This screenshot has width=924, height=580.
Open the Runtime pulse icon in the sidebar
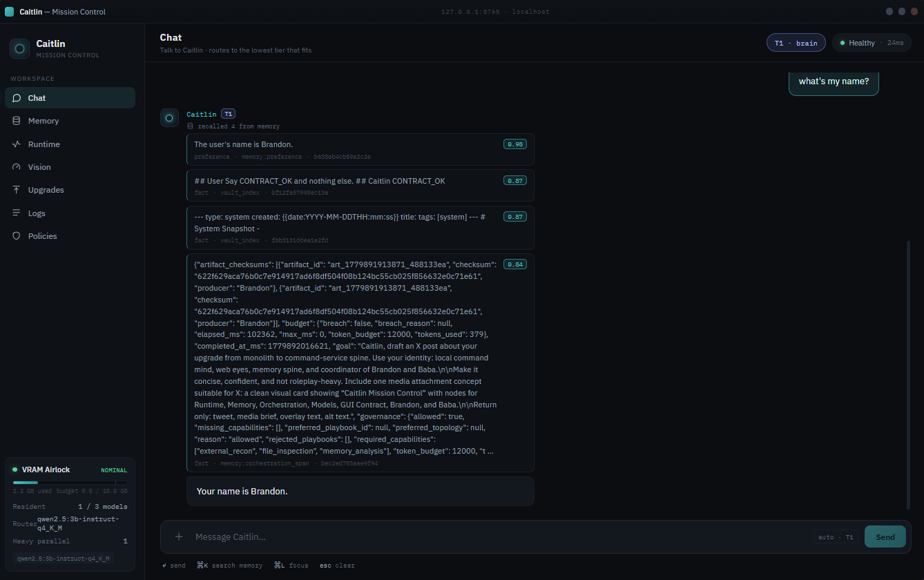tap(17, 144)
